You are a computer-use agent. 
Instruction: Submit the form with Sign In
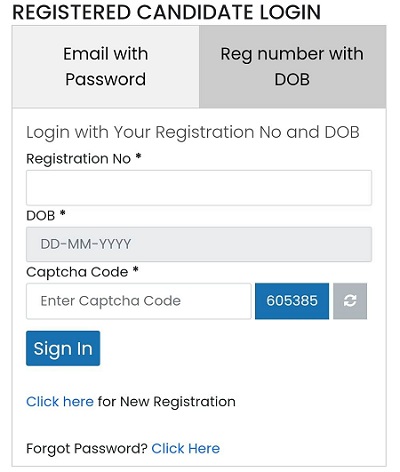(63, 348)
